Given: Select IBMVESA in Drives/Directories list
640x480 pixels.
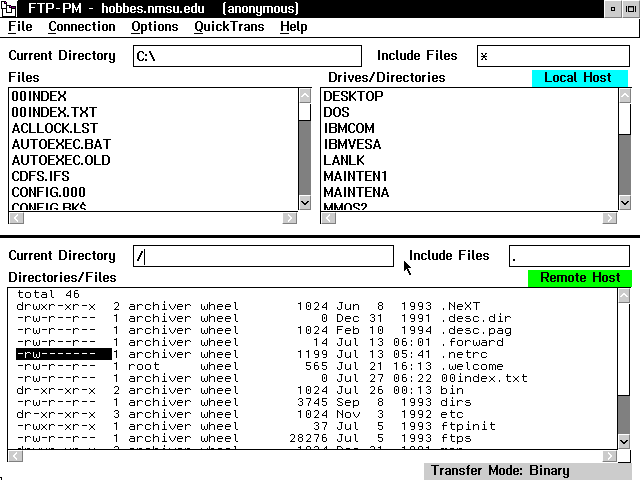Looking at the screenshot, I should point(469,144).
